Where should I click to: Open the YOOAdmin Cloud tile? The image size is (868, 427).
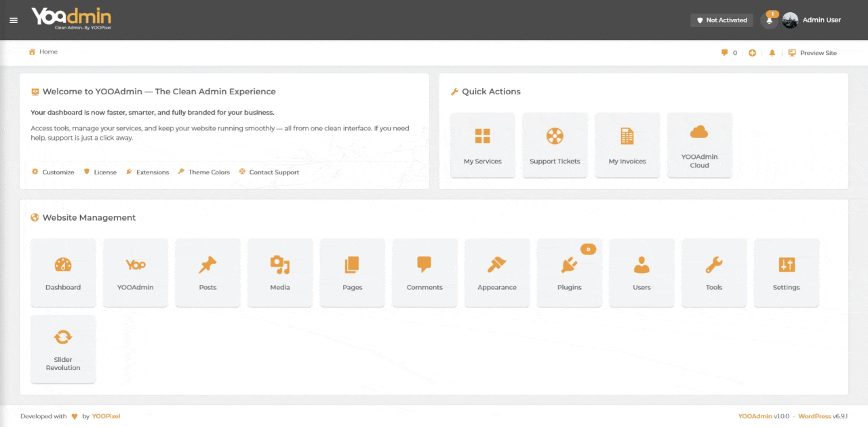(700, 145)
